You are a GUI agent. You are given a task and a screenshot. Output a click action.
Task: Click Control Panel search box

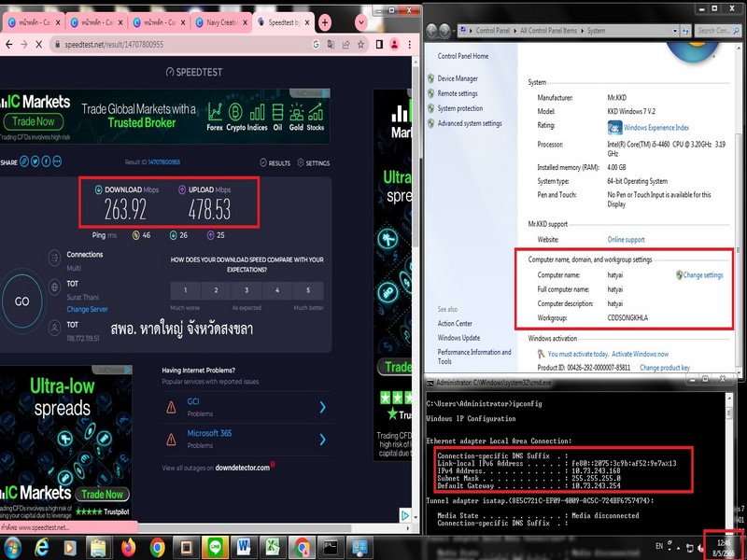(717, 31)
